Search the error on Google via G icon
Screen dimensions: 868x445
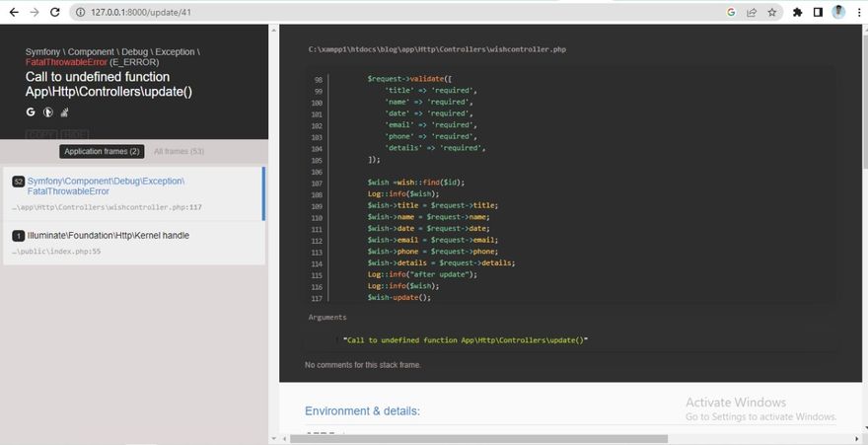point(31,112)
